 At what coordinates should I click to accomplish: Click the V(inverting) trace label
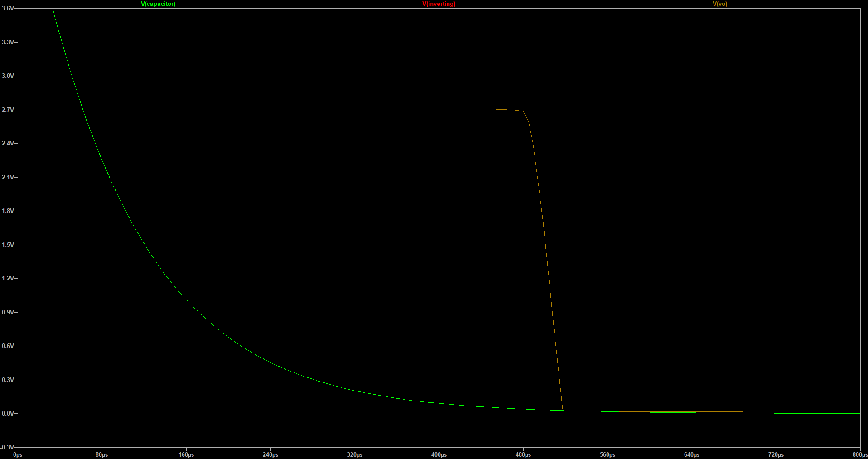tap(439, 4)
